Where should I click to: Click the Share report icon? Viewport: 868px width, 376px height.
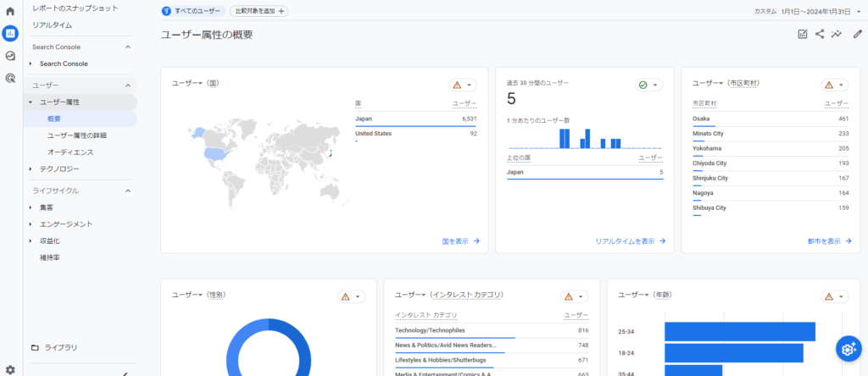click(820, 34)
